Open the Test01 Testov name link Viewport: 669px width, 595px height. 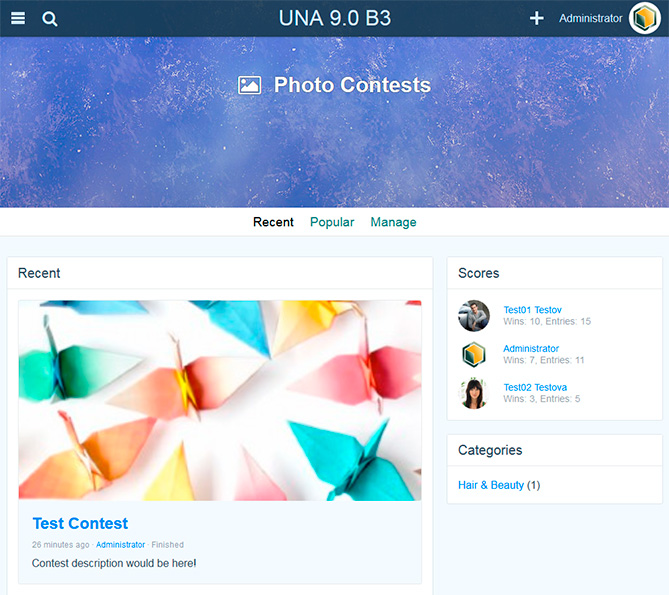click(x=532, y=310)
